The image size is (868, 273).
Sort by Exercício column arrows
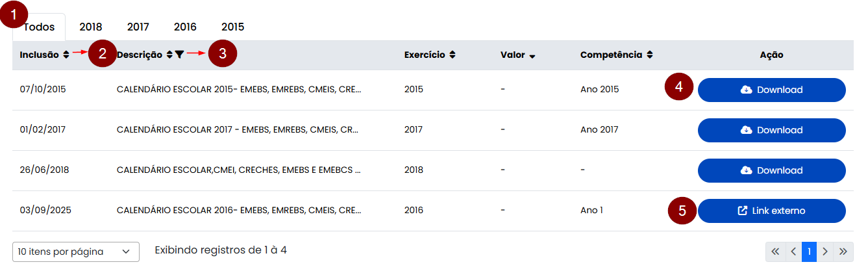(452, 55)
